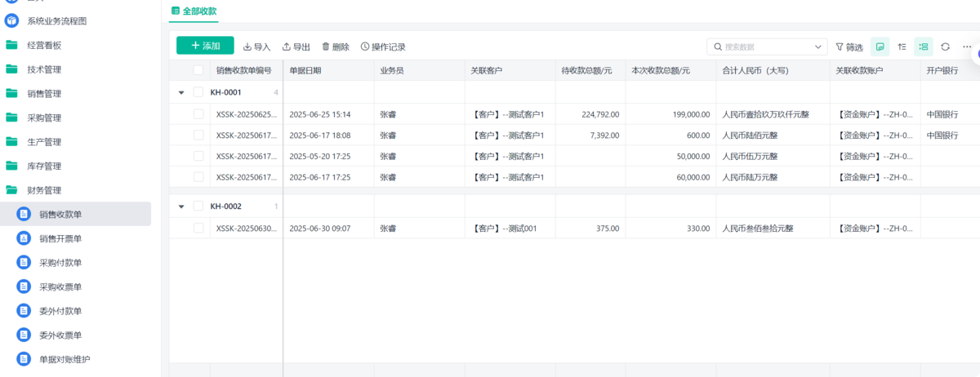Click the refresh data icon
Viewport: 980px width, 377px height.
(945, 47)
